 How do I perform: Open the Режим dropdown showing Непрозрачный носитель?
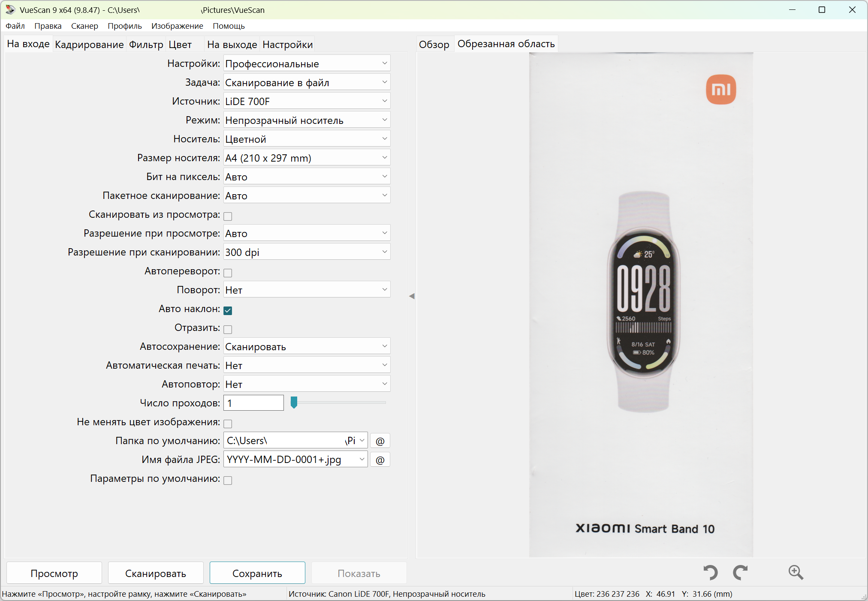tap(307, 120)
